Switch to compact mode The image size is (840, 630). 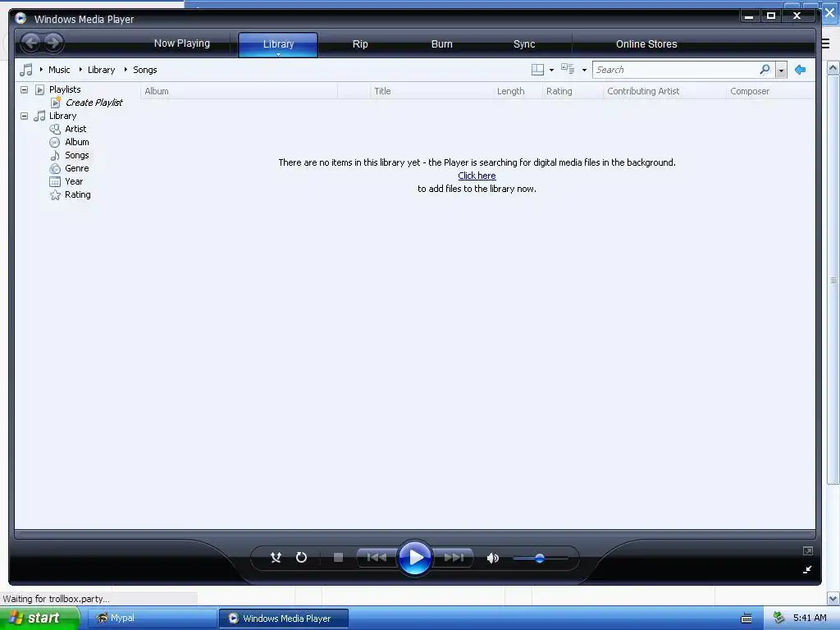click(807, 570)
